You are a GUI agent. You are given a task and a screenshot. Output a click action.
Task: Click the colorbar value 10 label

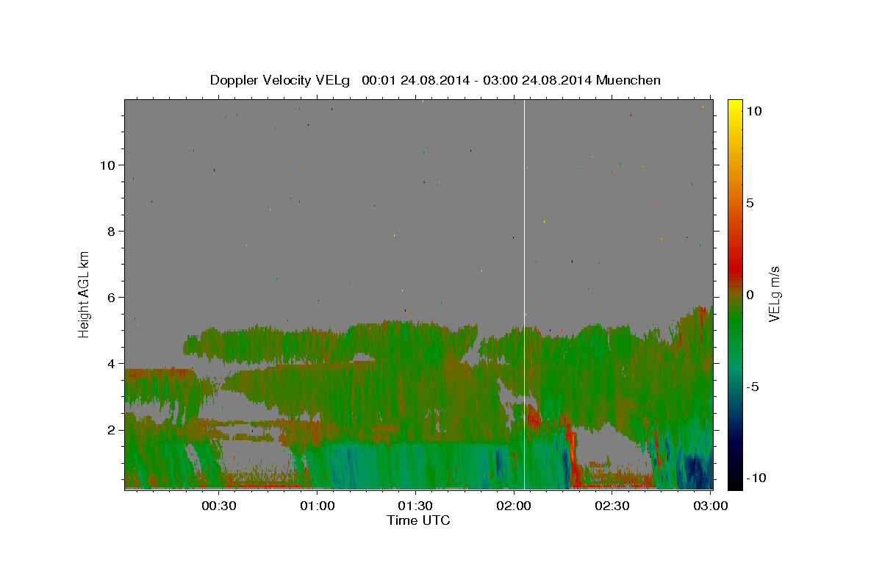[x=753, y=110]
